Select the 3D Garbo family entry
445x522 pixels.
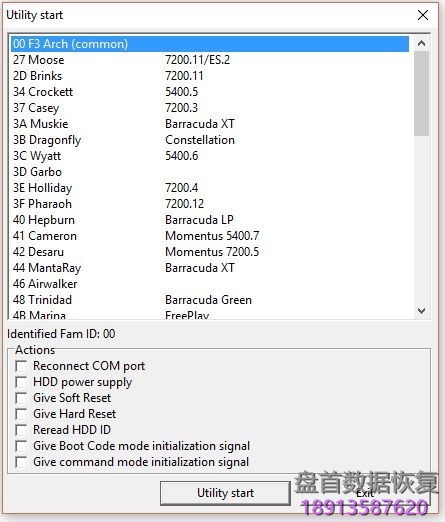[x=210, y=172]
